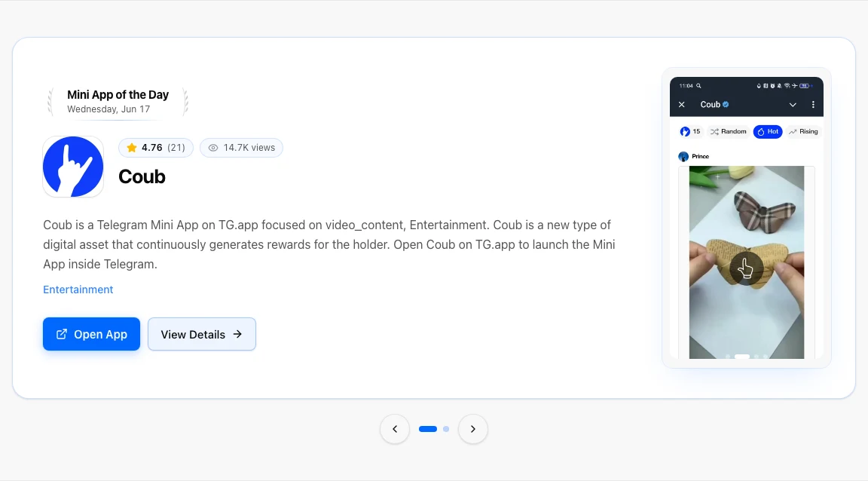Launch Coub with the Open App button

pos(91,334)
